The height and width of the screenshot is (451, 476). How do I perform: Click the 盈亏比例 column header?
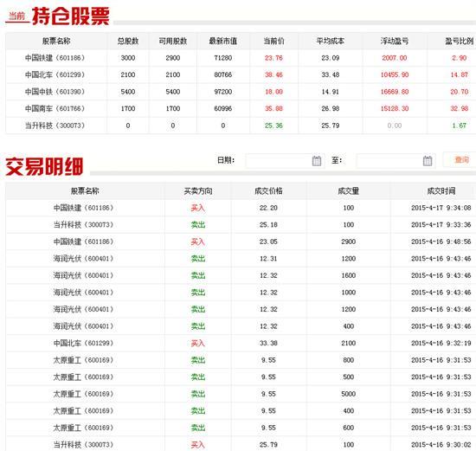pyautogui.click(x=460, y=41)
